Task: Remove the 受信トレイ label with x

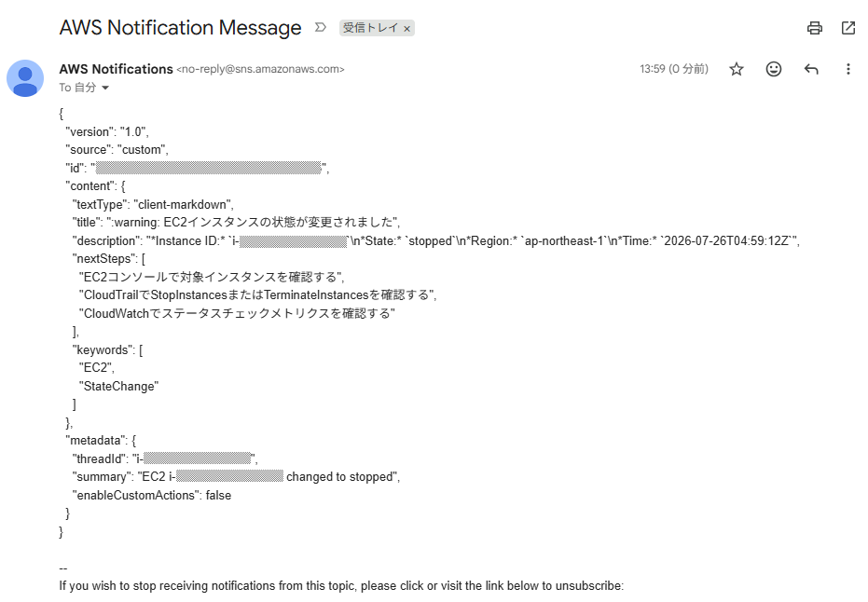Action: [x=406, y=29]
